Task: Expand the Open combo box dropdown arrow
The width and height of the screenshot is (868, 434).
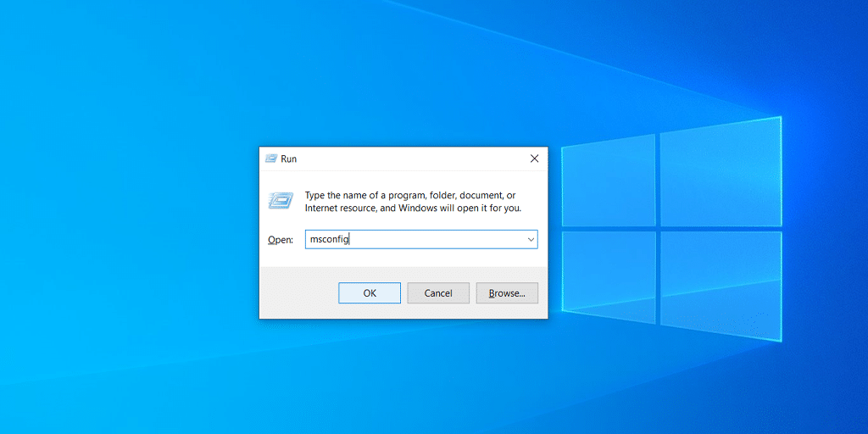Action: pos(531,240)
